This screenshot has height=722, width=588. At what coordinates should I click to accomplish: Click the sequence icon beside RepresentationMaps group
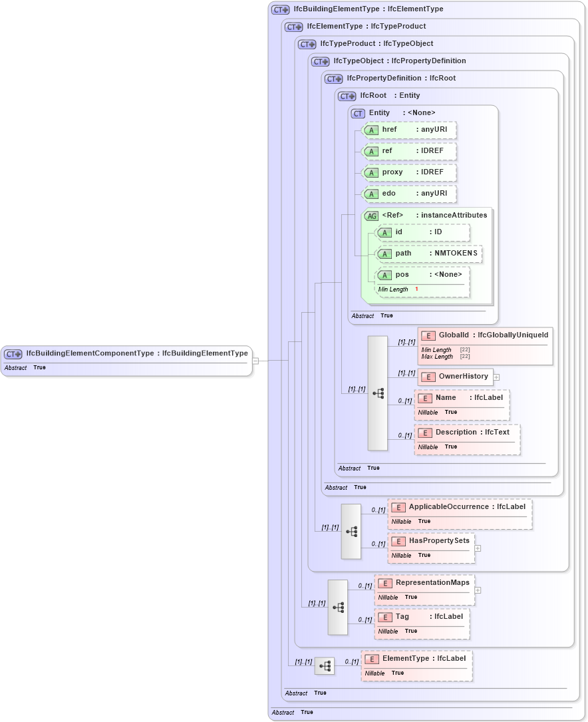(338, 607)
